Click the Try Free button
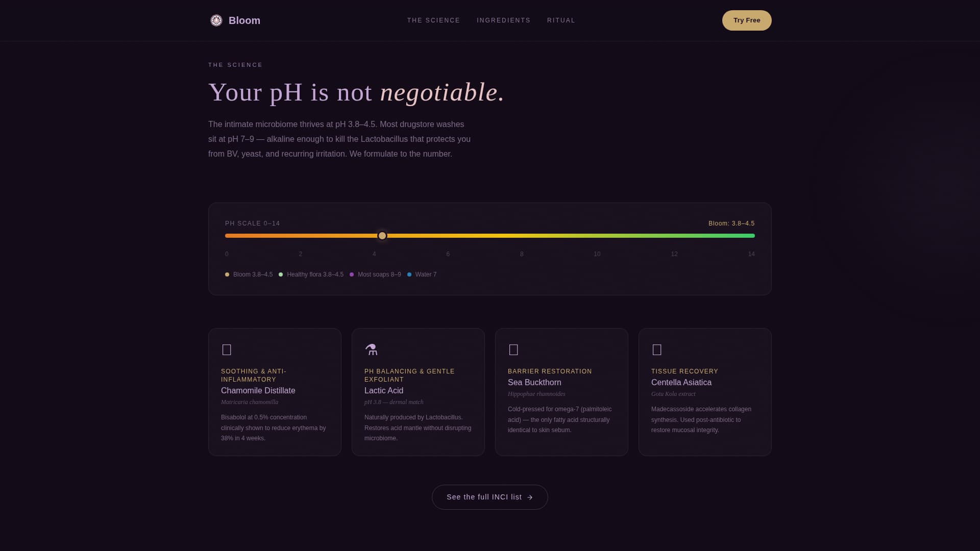Image resolution: width=980 pixels, height=551 pixels. point(746,20)
